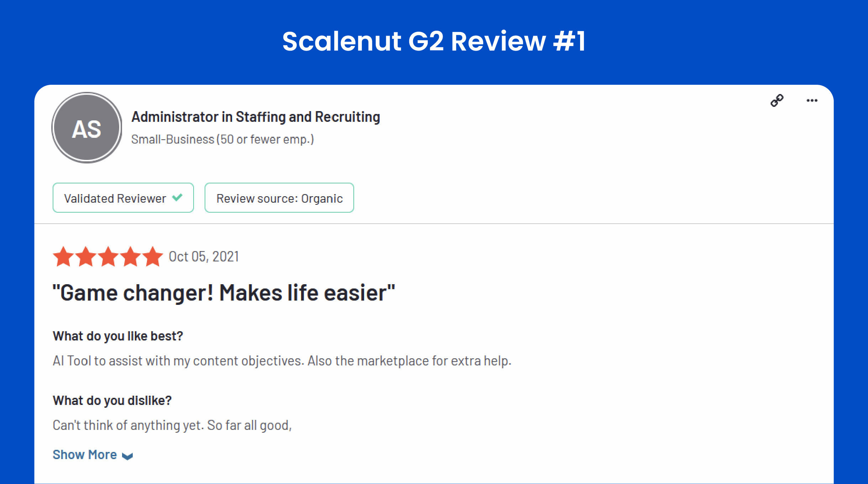Click the fifth orange rating star
Image resolution: width=868 pixels, height=484 pixels.
[x=153, y=256]
